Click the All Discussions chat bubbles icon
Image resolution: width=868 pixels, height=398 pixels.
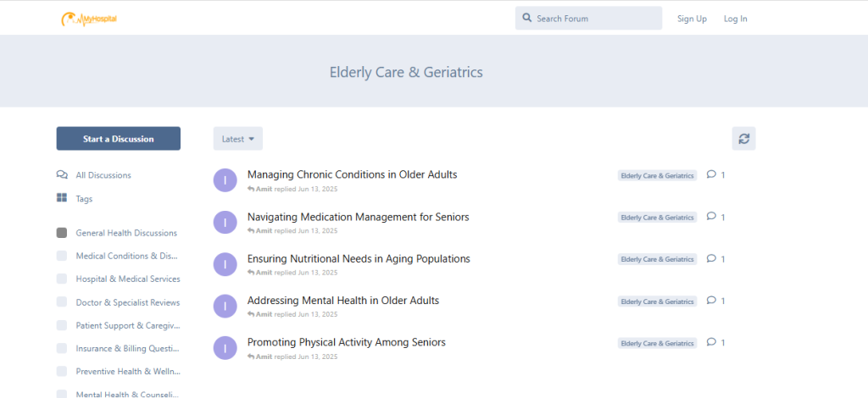62,175
